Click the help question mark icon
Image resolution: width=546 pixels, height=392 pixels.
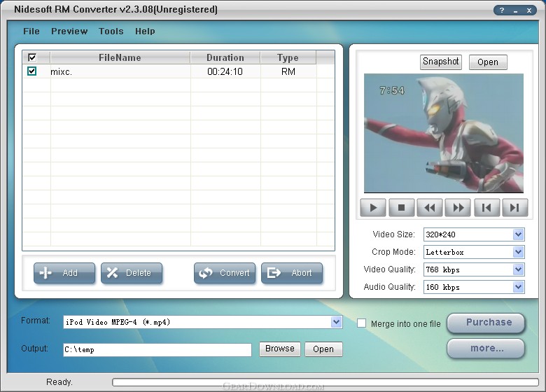pyautogui.click(x=502, y=10)
